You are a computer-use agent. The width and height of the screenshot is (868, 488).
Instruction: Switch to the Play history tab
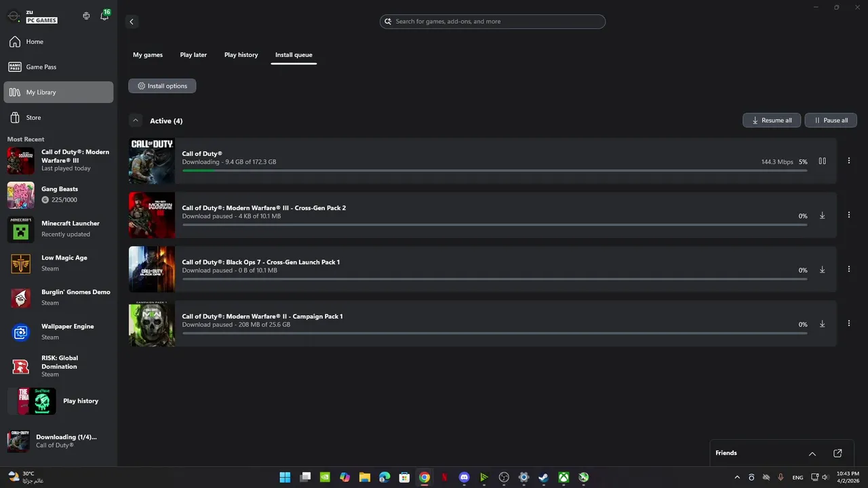point(241,55)
